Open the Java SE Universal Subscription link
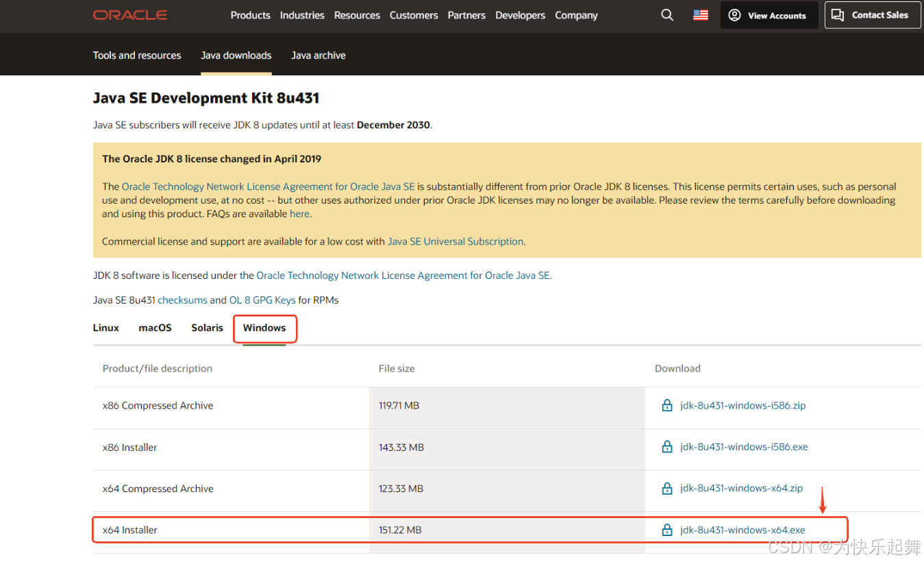This screenshot has width=924, height=562. 455,241
